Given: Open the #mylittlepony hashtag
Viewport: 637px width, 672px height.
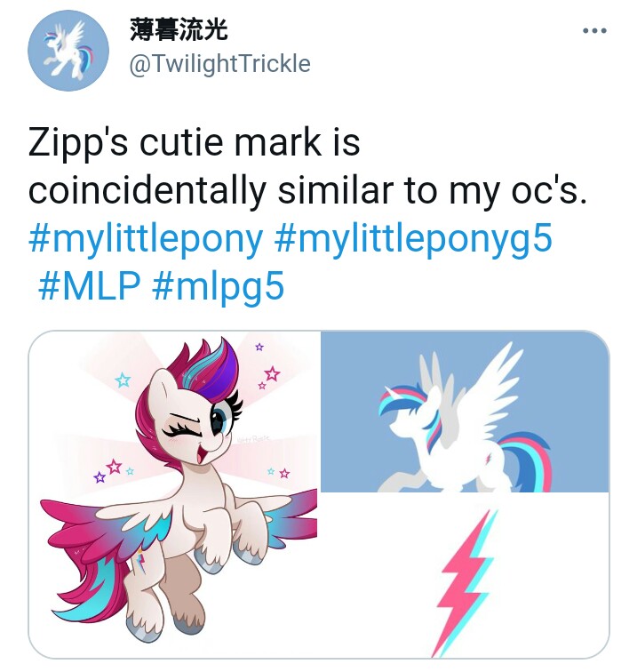Looking at the screenshot, I should click(146, 238).
